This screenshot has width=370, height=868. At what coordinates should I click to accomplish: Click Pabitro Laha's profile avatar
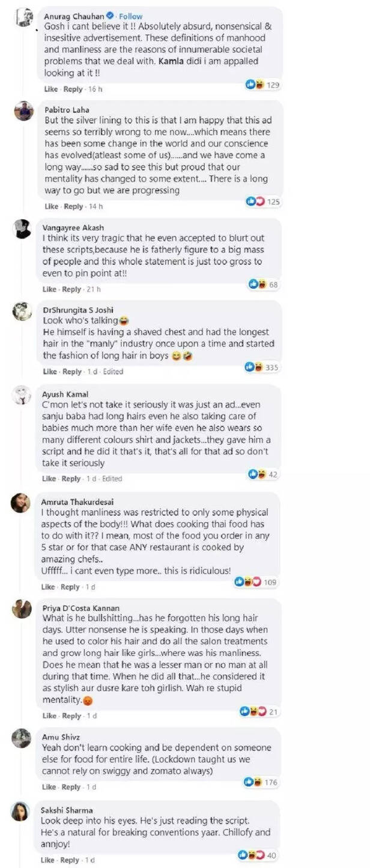click(x=24, y=110)
